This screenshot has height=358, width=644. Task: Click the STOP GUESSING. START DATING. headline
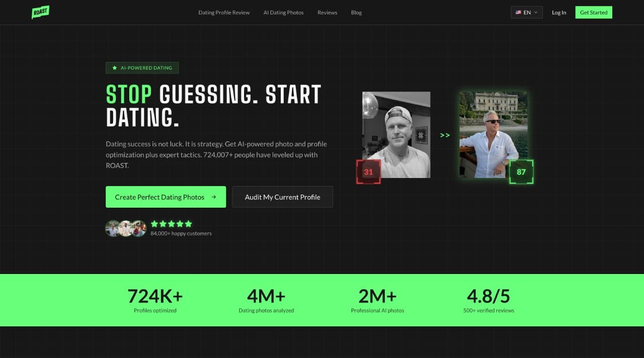(x=213, y=106)
